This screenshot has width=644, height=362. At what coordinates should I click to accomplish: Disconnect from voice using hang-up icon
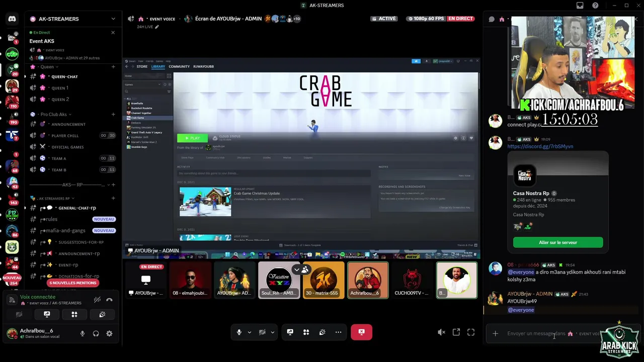[x=109, y=300]
